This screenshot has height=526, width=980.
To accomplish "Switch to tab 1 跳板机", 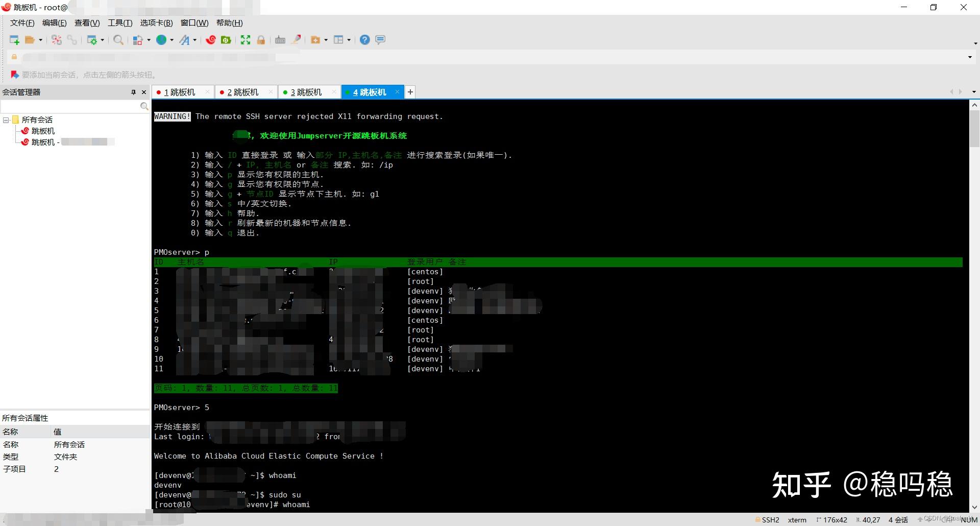I will [x=180, y=92].
